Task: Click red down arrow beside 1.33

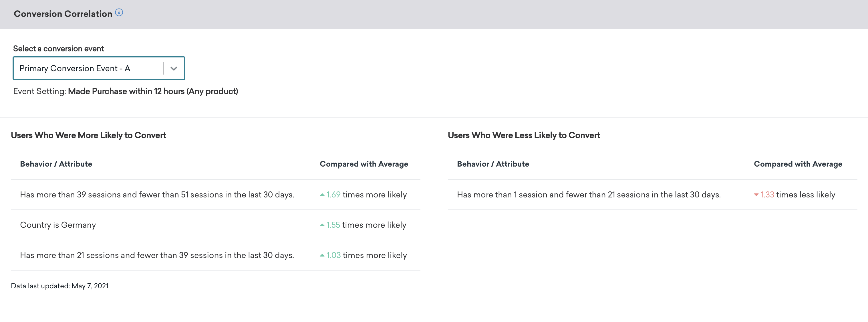Action: tap(756, 195)
